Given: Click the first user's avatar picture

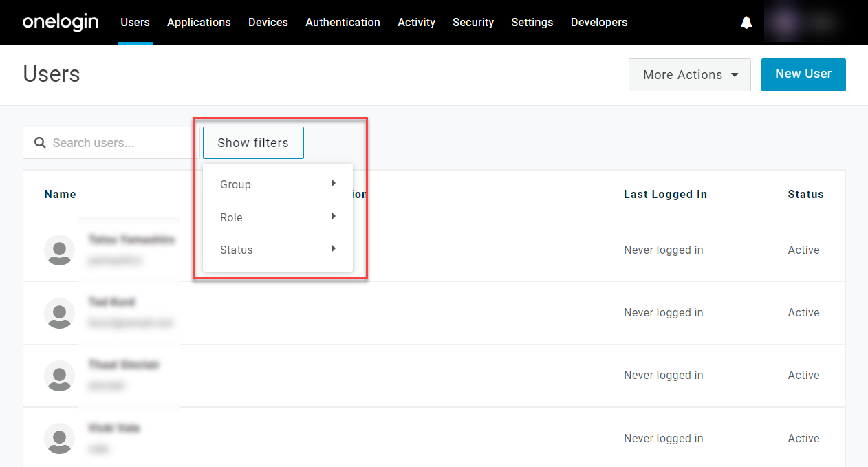Looking at the screenshot, I should tap(59, 250).
